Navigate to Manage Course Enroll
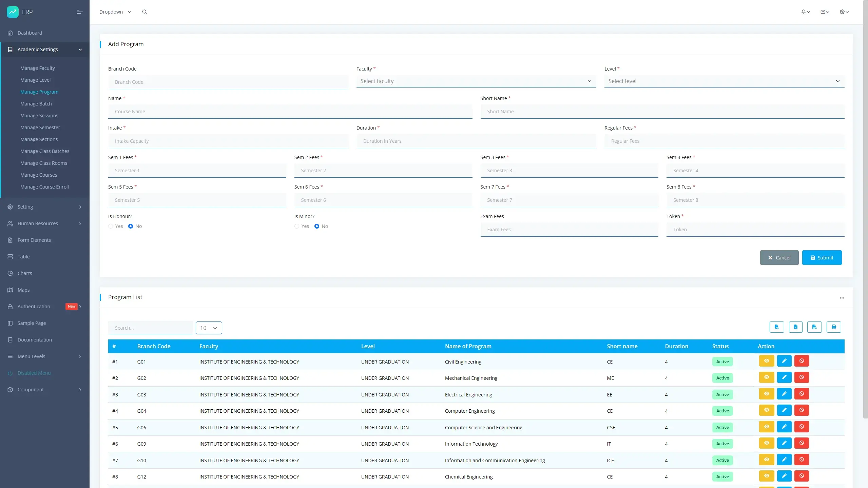This screenshot has width=868, height=488. tap(44, 187)
